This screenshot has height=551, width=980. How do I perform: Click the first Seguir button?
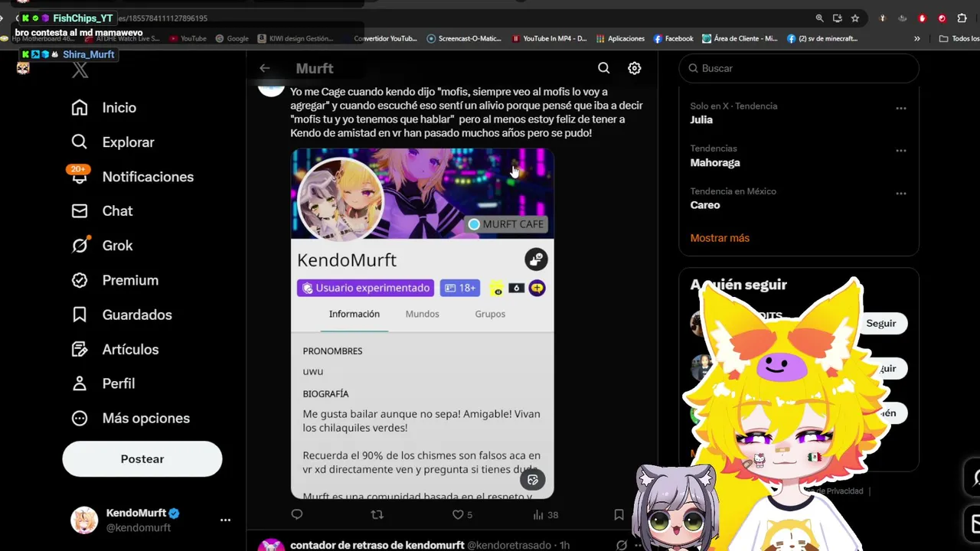880,324
